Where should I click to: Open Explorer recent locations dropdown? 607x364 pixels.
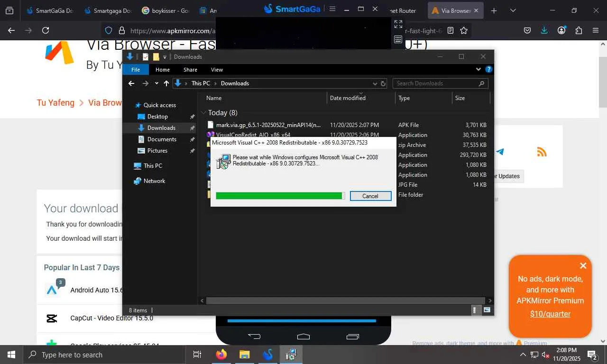point(156,83)
